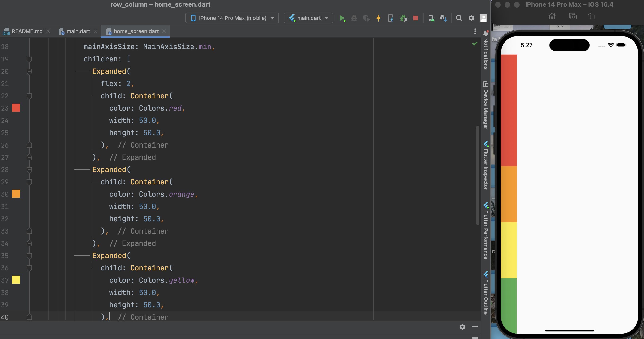
Task: Open Search Everywhere magnifier icon
Action: [459, 18]
